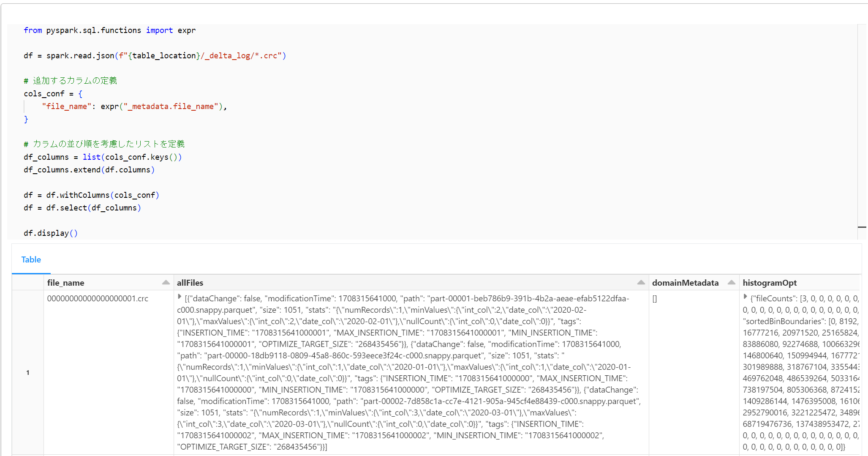Image resolution: width=868 pixels, height=456 pixels.
Task: Select row number 1 in the table
Action: (x=28, y=372)
